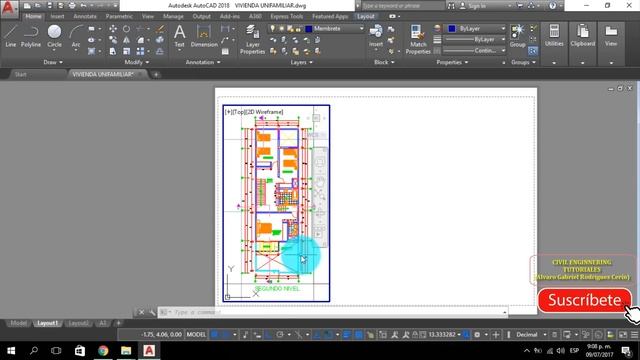Expand the Modify panel

137,62
